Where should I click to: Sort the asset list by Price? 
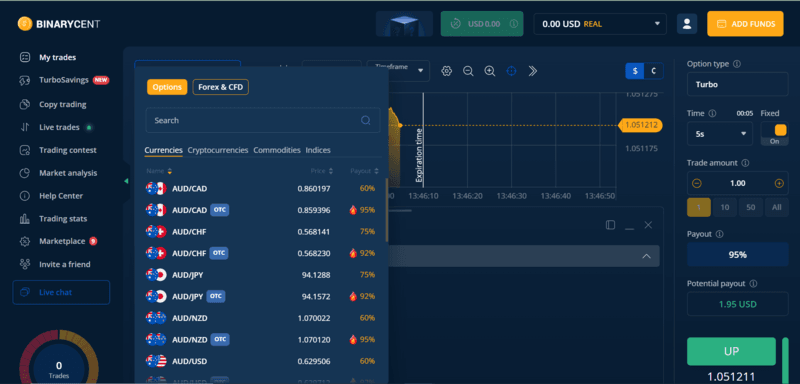tap(322, 171)
